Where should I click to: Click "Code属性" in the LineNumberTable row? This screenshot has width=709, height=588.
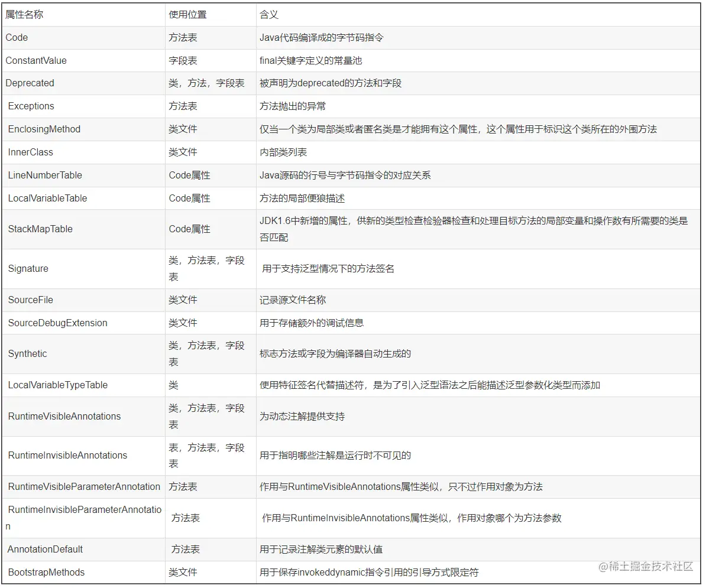pyautogui.click(x=189, y=176)
